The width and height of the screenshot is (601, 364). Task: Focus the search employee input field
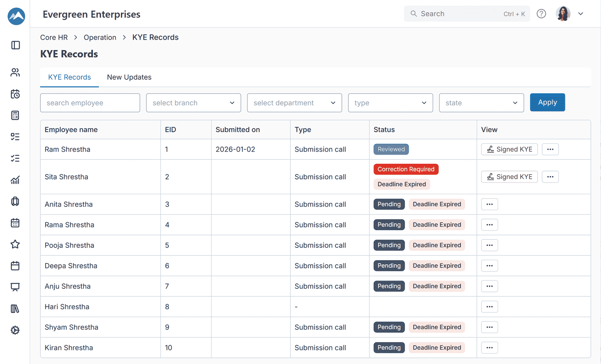click(90, 103)
